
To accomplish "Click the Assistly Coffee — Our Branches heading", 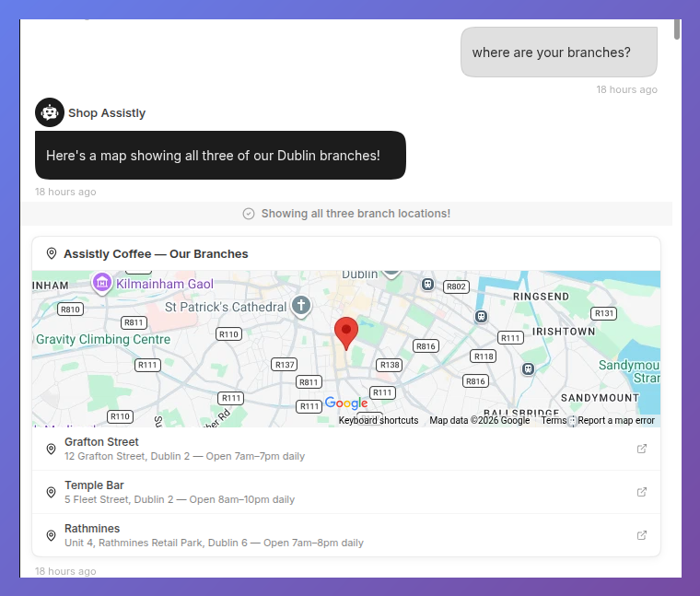I will [156, 253].
